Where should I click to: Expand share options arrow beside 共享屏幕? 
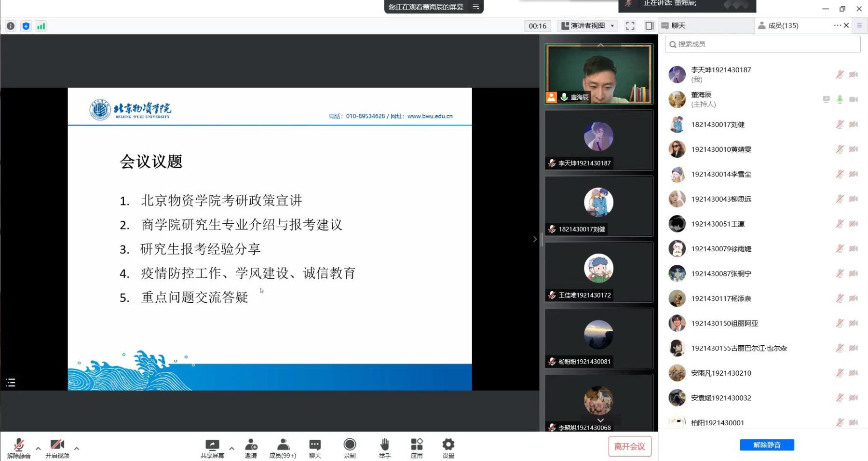(231, 448)
